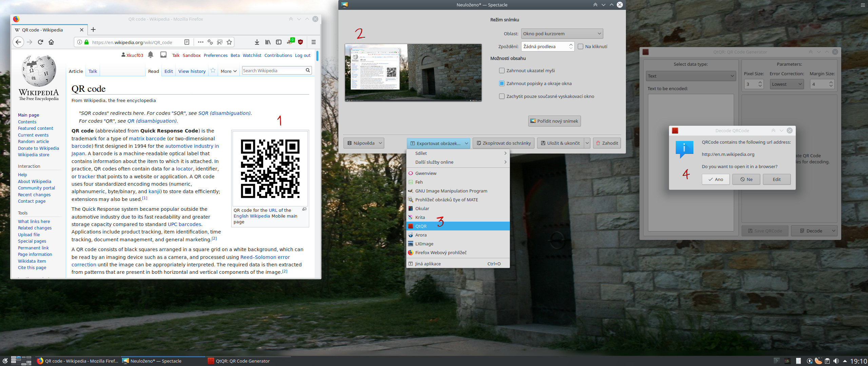Open Random article sidebar link

[33, 141]
